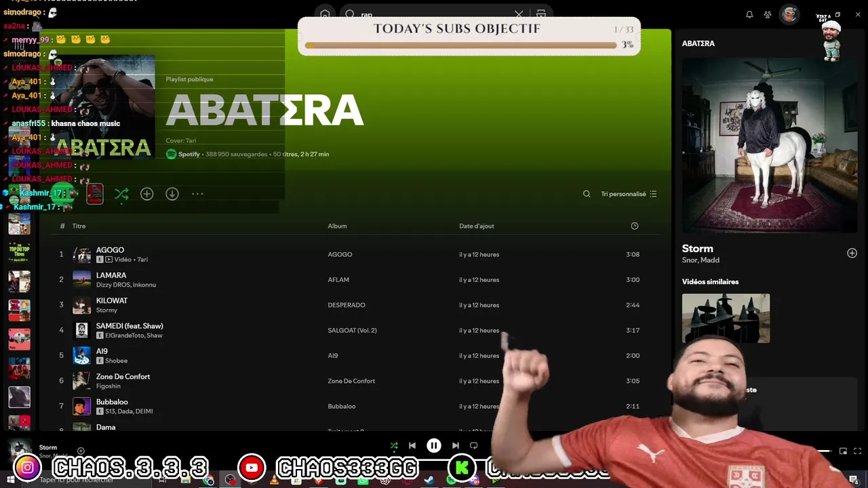Screen dimensions: 868x488
Task: Open Steam from the taskbar
Action: [x=429, y=481]
